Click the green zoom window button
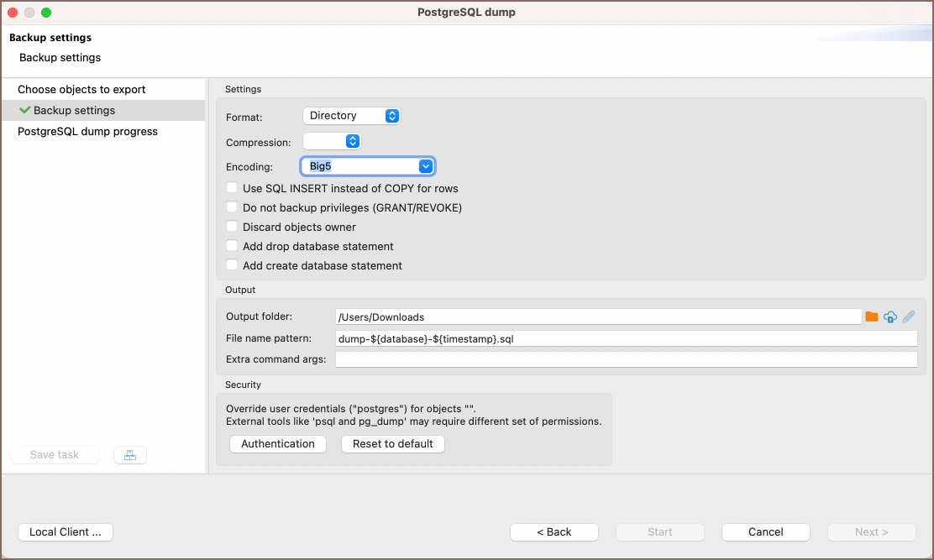Viewport: 934px width, 560px height. (x=46, y=13)
